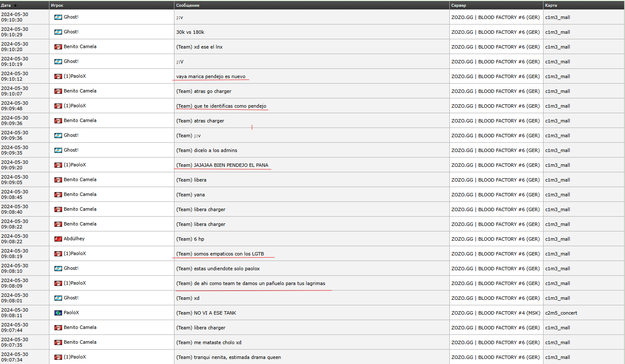Sort by the Сообщение column header
Screen dimensions: 625x364
point(187,5)
